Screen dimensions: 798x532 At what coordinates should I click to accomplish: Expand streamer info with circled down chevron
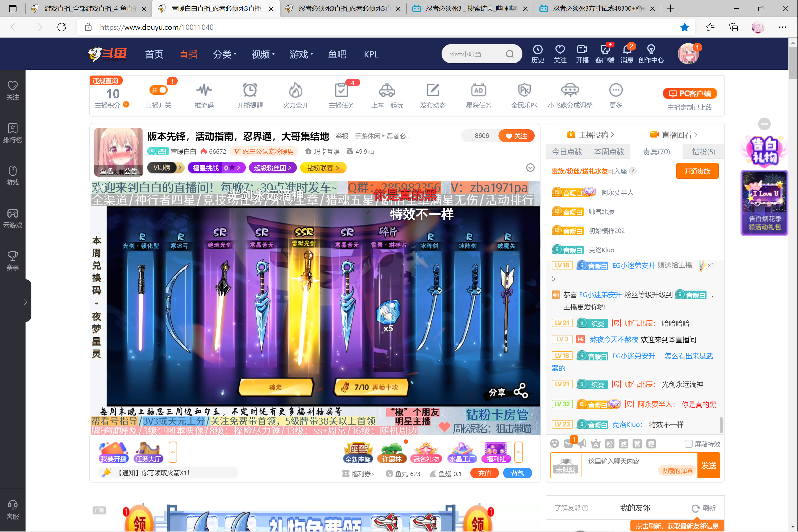click(530, 168)
